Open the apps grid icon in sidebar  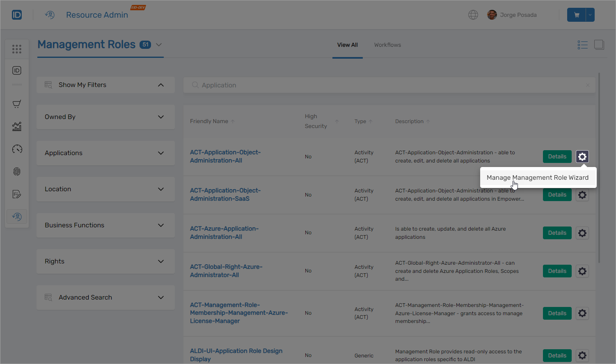tap(16, 49)
